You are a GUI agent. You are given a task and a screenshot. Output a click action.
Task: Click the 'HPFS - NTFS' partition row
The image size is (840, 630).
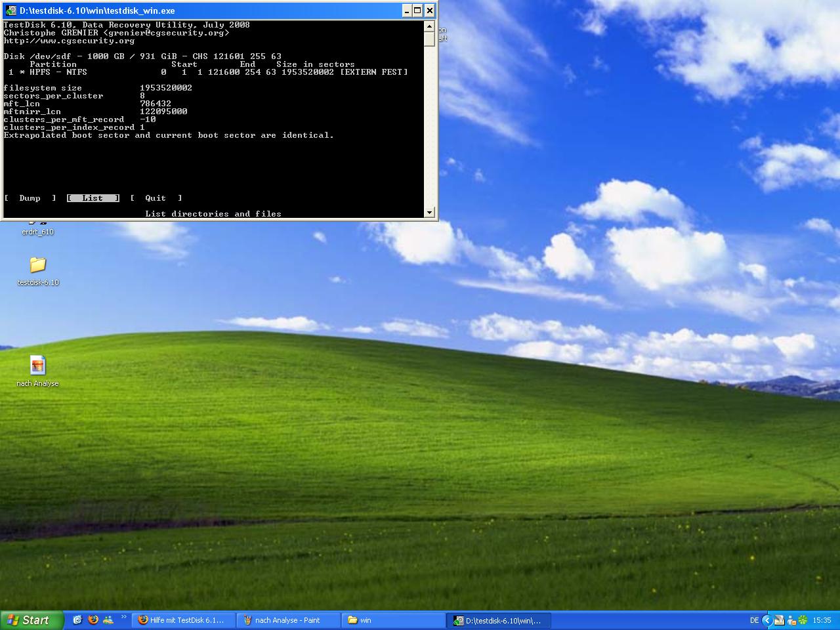[x=208, y=72]
